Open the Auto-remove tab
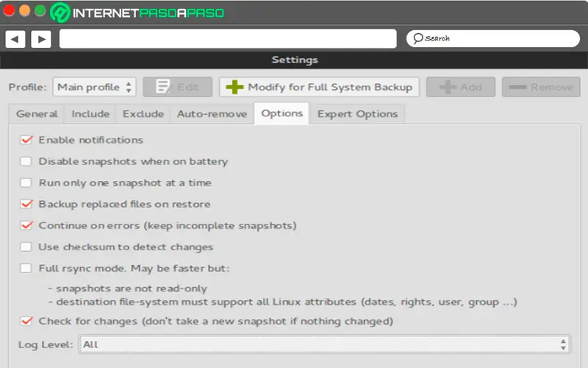Image resolution: width=588 pixels, height=368 pixels. click(x=212, y=114)
